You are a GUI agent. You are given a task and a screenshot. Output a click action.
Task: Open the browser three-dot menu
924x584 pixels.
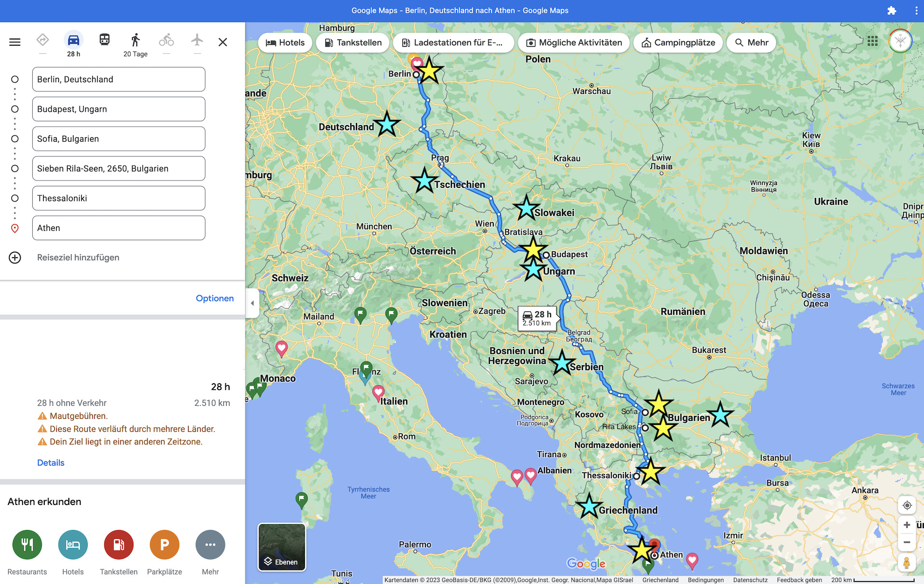916,11
